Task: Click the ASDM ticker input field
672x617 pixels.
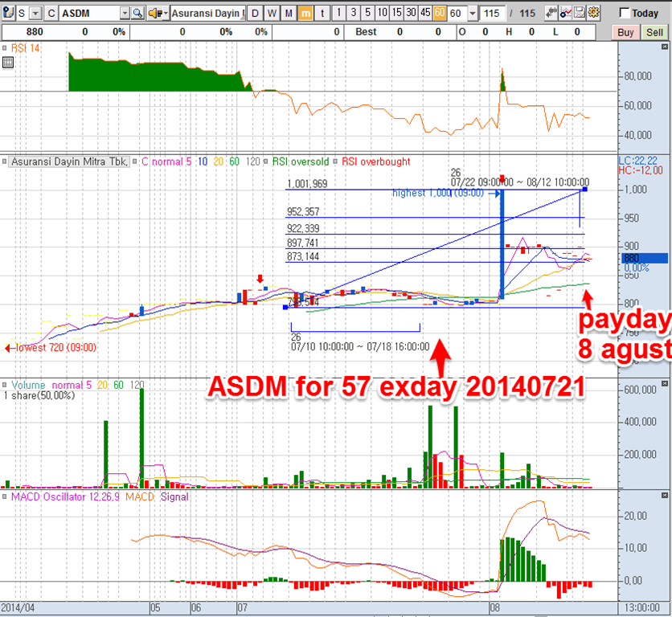Action: 89,14
